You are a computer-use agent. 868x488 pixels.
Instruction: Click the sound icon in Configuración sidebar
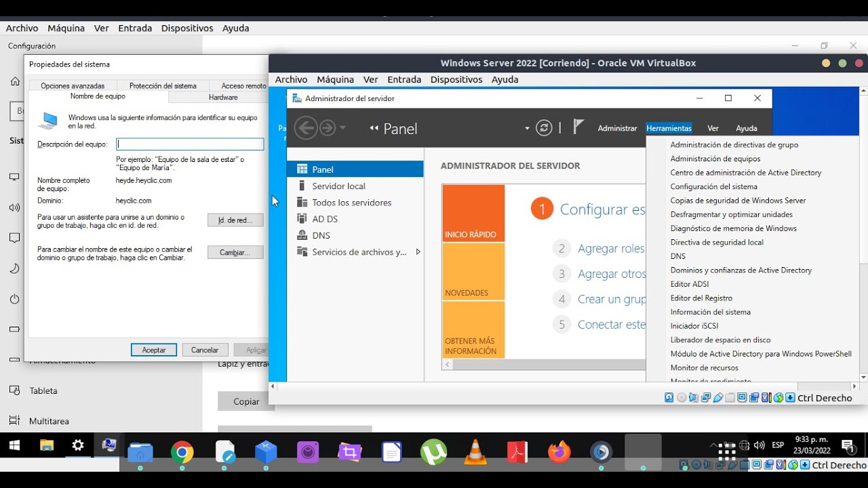pos(15,207)
